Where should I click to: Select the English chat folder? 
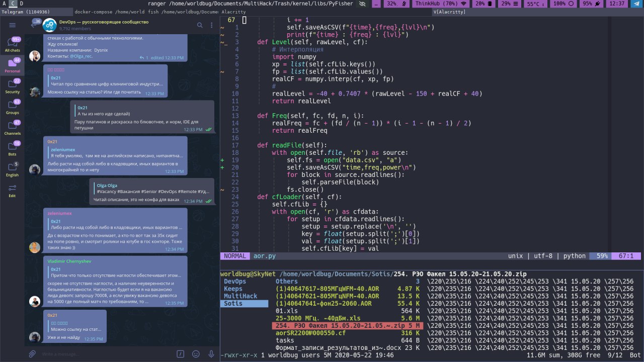12,169
